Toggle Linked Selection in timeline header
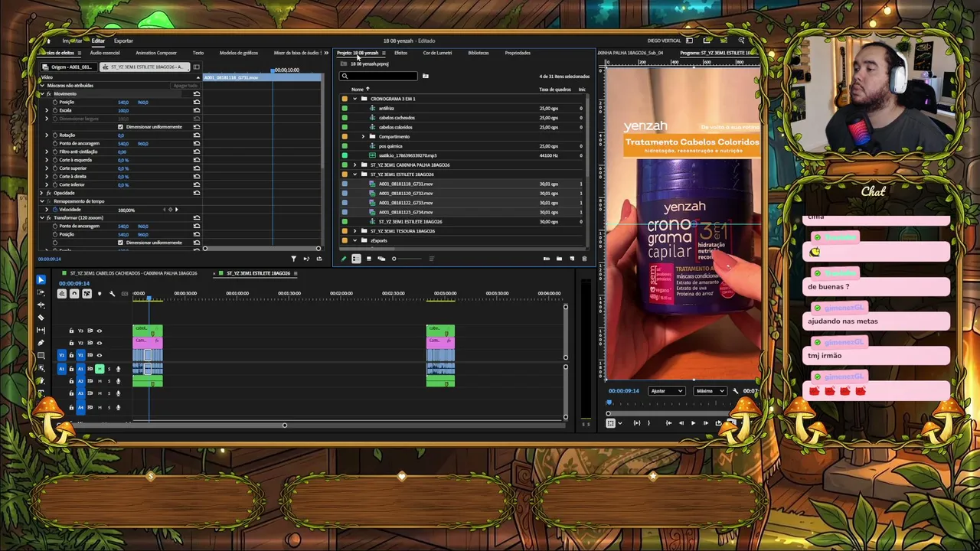The width and height of the screenshot is (980, 551). pyautogui.click(x=87, y=294)
